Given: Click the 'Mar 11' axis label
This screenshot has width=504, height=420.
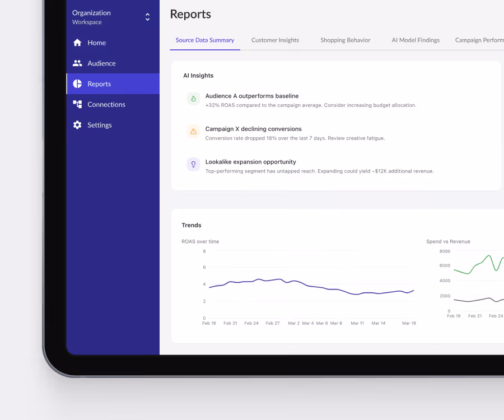Looking at the screenshot, I should 357,323.
